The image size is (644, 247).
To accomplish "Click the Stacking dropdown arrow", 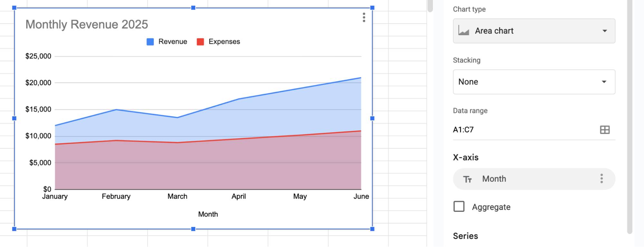I will (605, 82).
